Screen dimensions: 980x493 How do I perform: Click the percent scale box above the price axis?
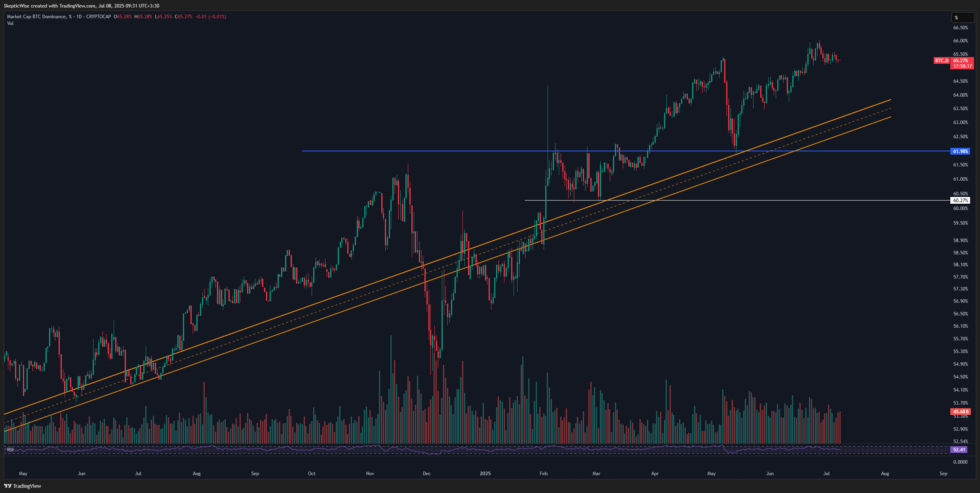coord(963,17)
